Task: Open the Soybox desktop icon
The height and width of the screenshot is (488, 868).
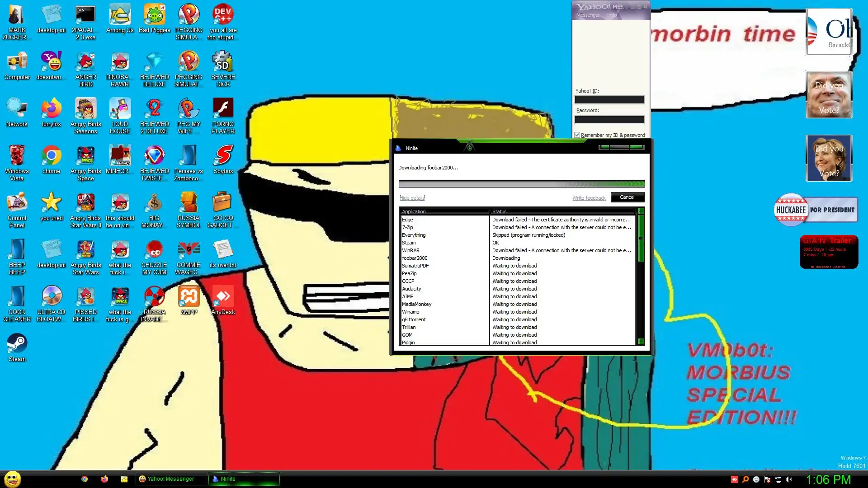Action: coord(223,156)
